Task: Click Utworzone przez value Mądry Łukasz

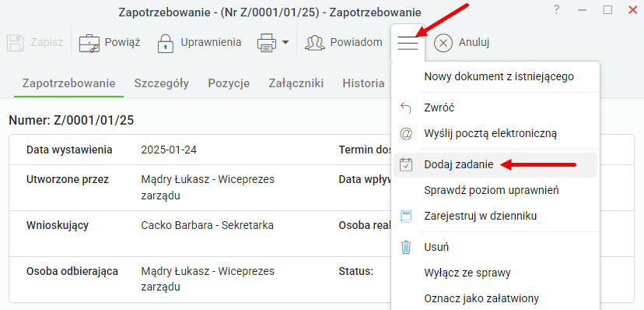Action: tap(208, 188)
